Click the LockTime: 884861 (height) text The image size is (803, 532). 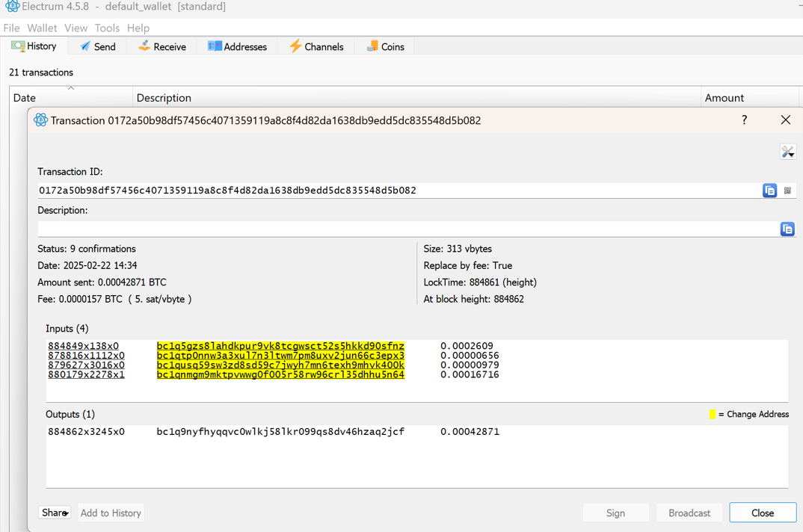coord(480,282)
